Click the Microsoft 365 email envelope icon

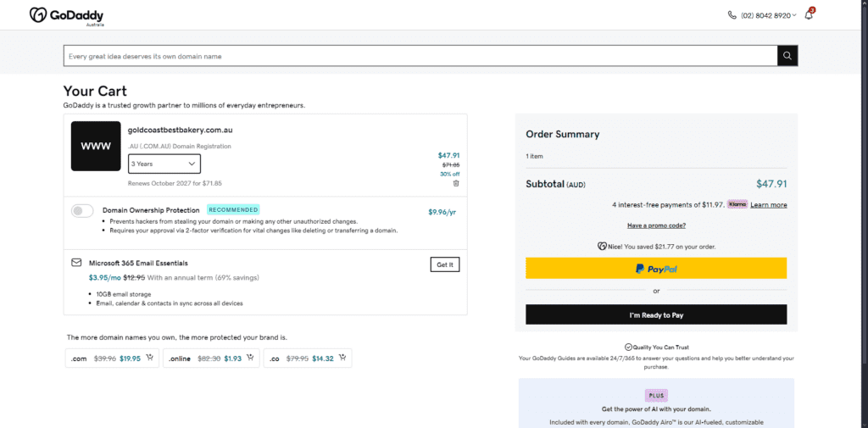click(x=76, y=263)
